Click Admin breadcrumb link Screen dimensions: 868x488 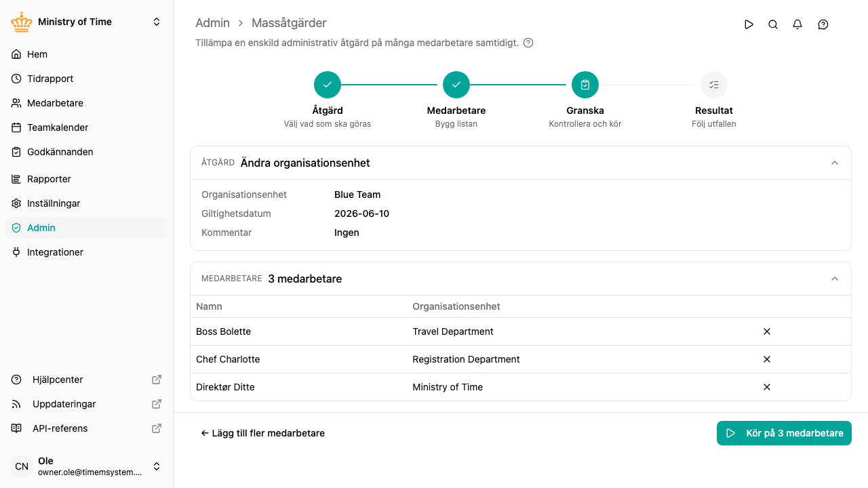coord(212,23)
